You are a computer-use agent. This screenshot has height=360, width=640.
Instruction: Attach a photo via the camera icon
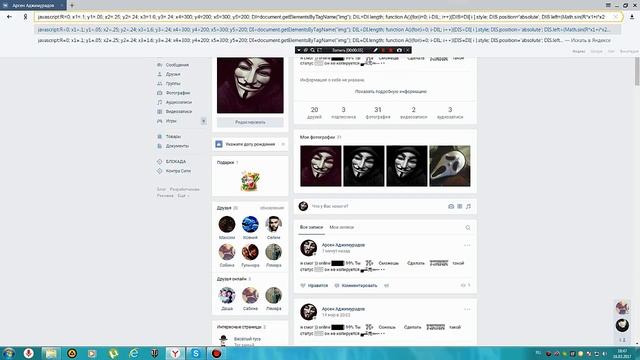451,207
